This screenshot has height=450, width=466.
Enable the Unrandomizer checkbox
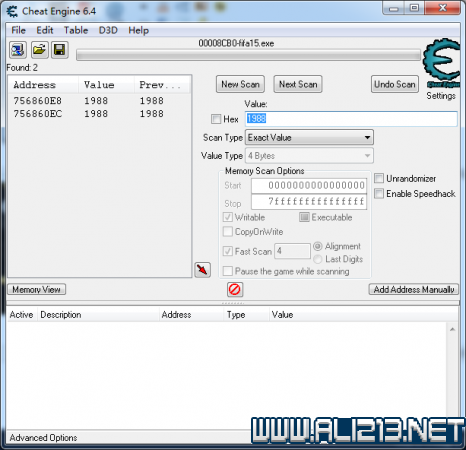(379, 178)
